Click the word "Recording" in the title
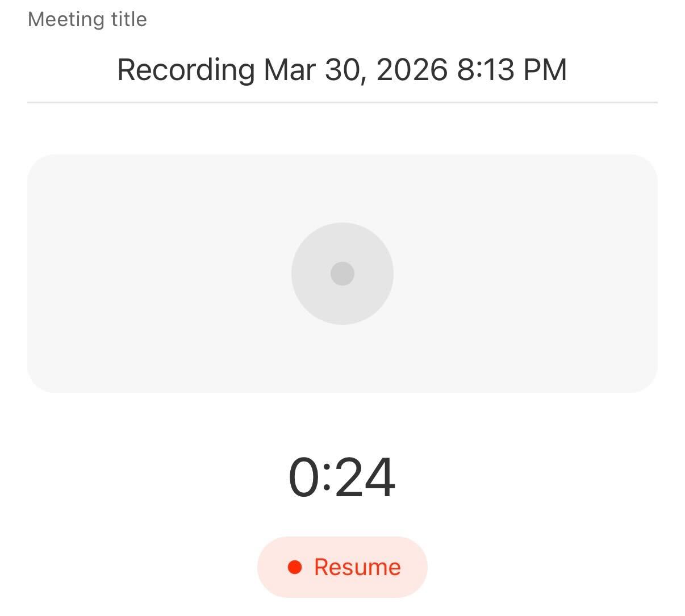The height and width of the screenshot is (616, 685). coord(185,70)
